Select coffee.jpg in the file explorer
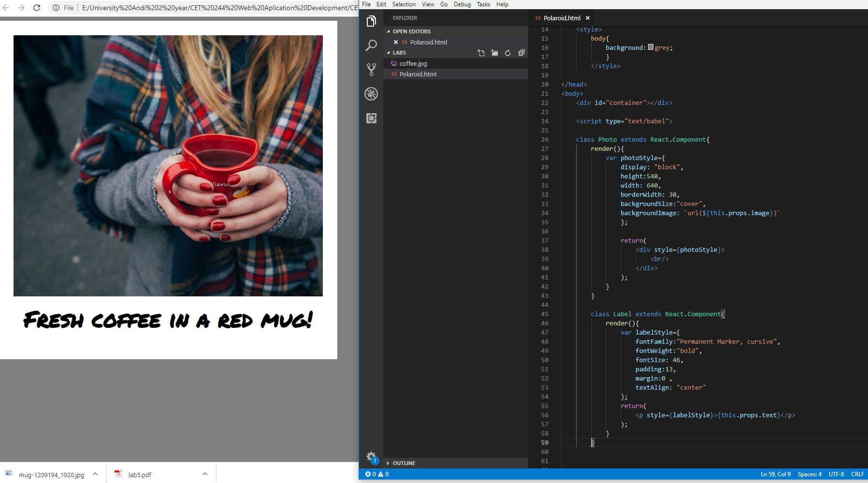The height and width of the screenshot is (483, 868). [413, 63]
